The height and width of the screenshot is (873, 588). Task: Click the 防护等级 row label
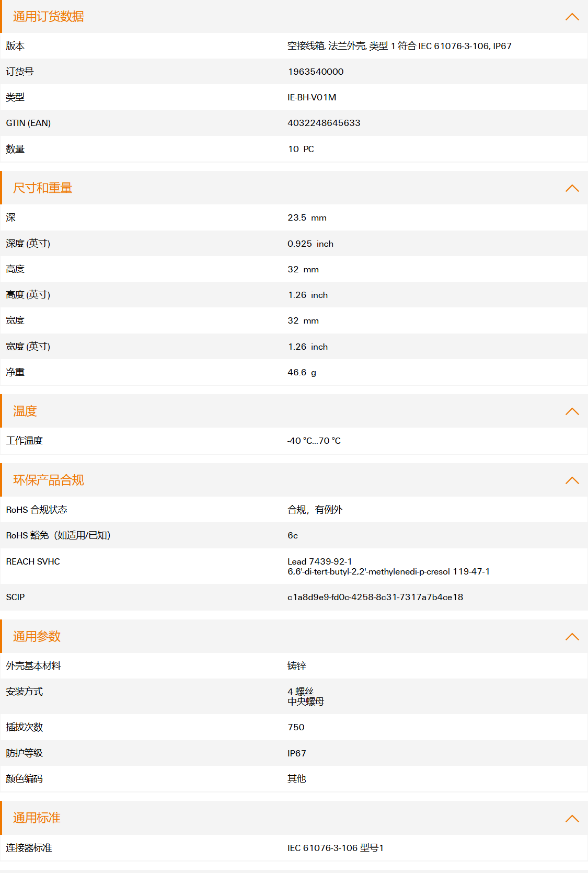click(x=25, y=753)
